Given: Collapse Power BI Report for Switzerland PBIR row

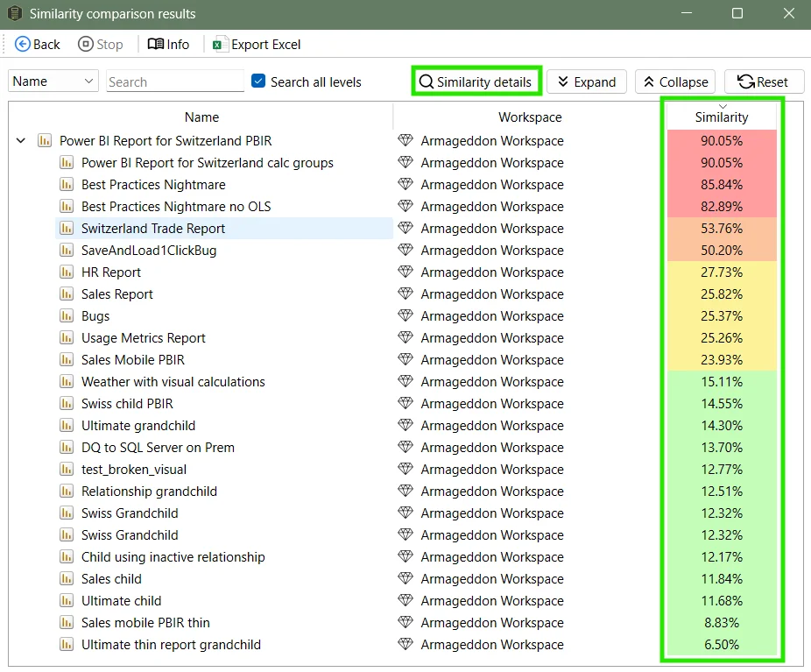Looking at the screenshot, I should pyautogui.click(x=21, y=141).
